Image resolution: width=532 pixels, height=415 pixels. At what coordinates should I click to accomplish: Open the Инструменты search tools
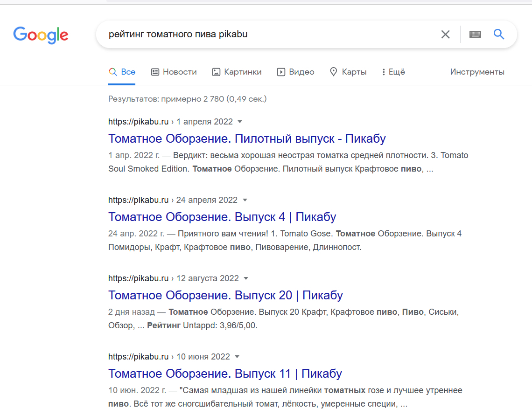tap(477, 72)
